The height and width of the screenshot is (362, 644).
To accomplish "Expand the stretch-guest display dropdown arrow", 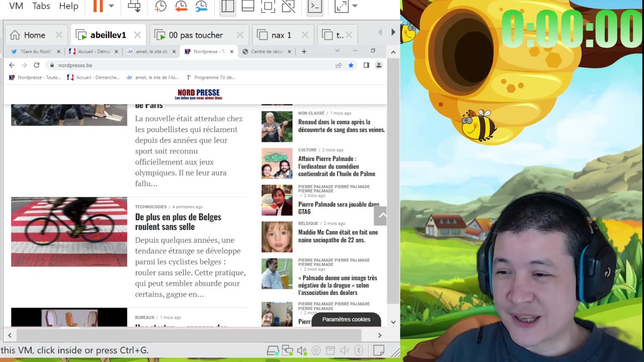I will [x=355, y=6].
